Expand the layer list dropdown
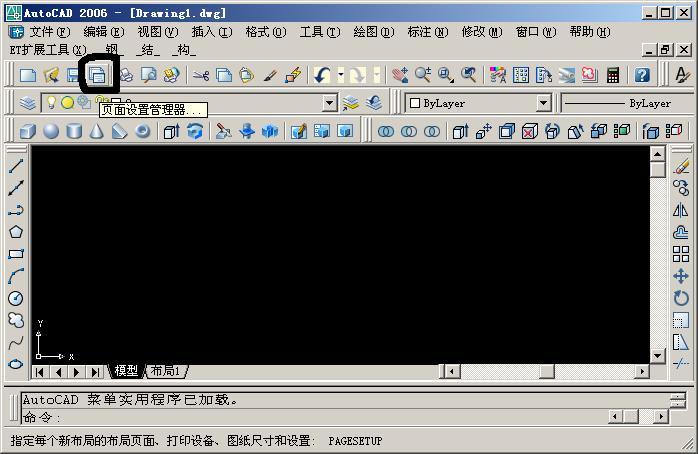The height and width of the screenshot is (454, 698). click(x=329, y=103)
